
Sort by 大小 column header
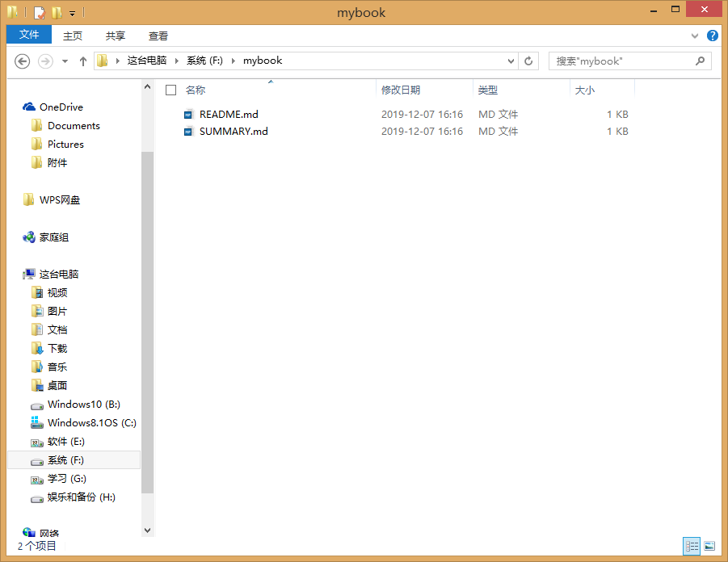tap(584, 90)
